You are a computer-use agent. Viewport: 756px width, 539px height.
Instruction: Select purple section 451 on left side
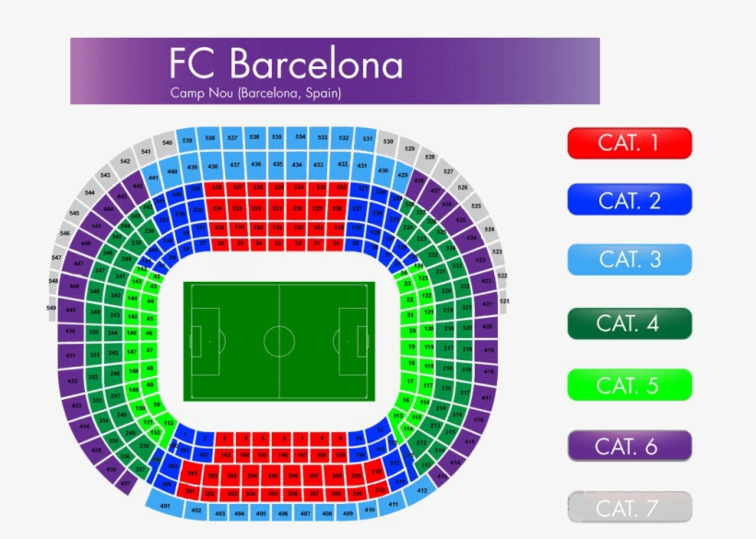click(x=71, y=355)
